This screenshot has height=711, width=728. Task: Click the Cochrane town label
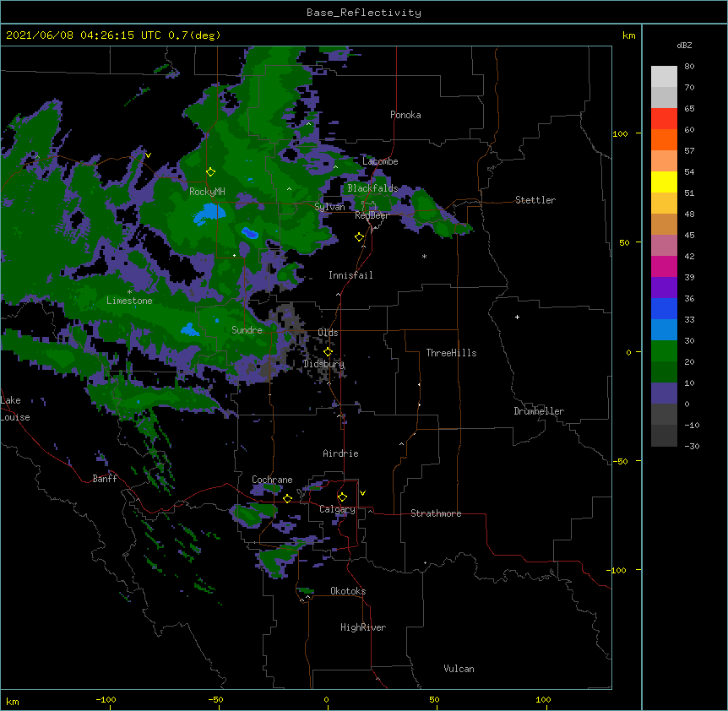point(272,480)
